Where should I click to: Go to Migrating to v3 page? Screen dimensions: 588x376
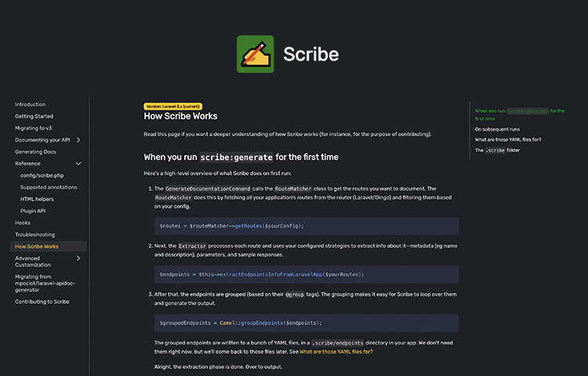34,128
